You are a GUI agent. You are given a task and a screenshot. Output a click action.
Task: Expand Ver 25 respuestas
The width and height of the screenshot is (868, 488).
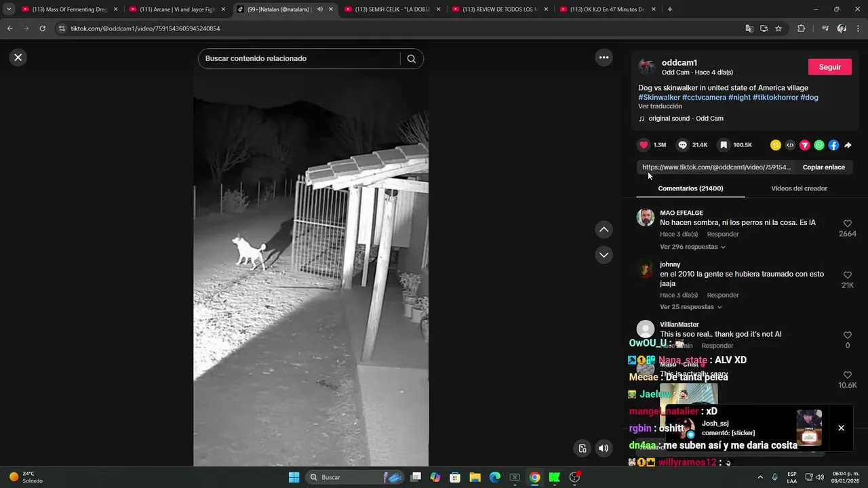click(x=690, y=307)
